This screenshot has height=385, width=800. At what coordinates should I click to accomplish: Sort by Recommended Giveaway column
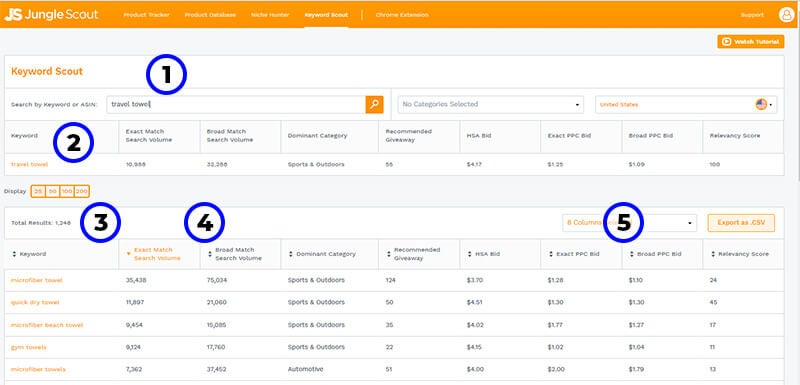point(413,254)
